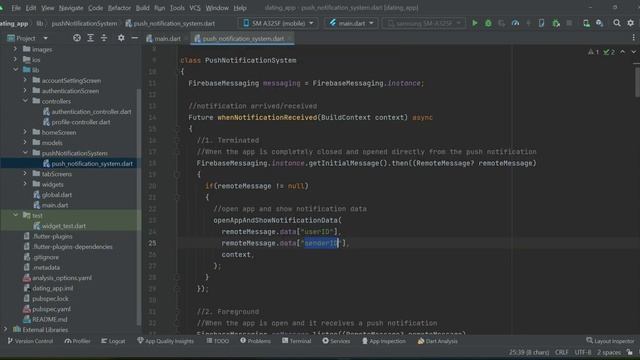This screenshot has width=640, height=360.
Task: Open the Refactor menu
Action: (x=119, y=8)
